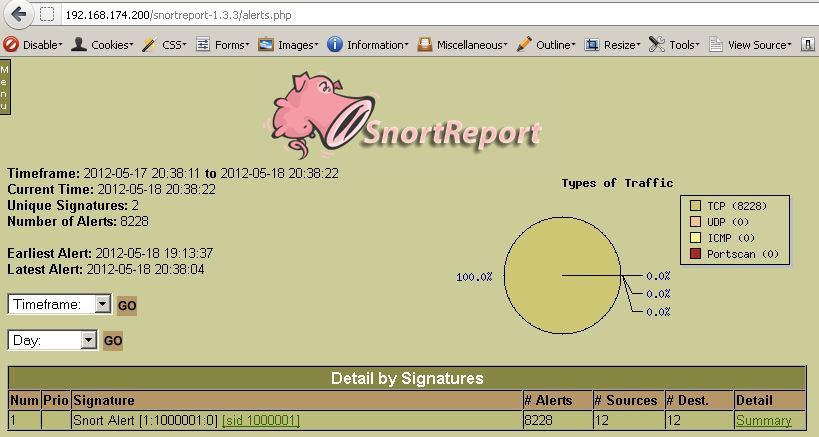Click the Miscellaneous icon in toolbar
This screenshot has height=437, width=819.
pos(425,44)
